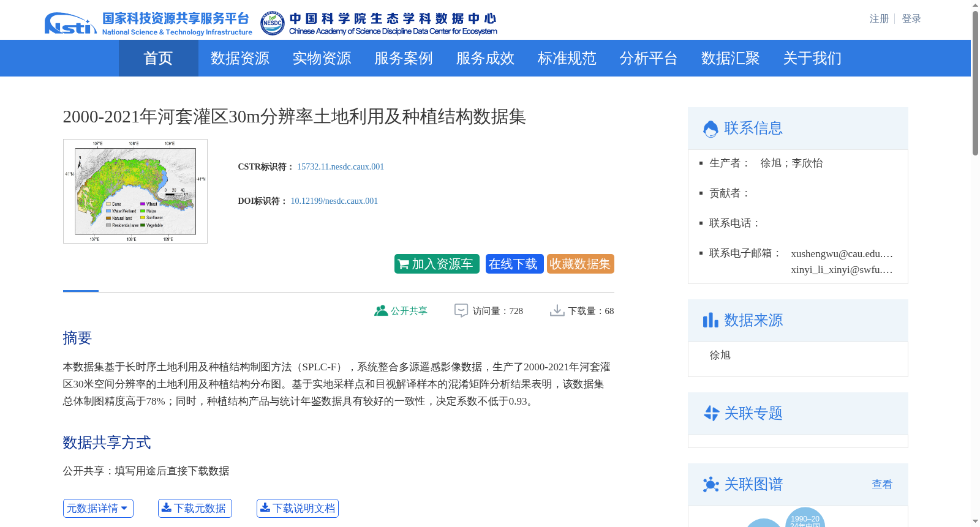This screenshot has height=527, width=980.
Task: Open the 数据汇聚 menu item
Action: click(x=730, y=58)
